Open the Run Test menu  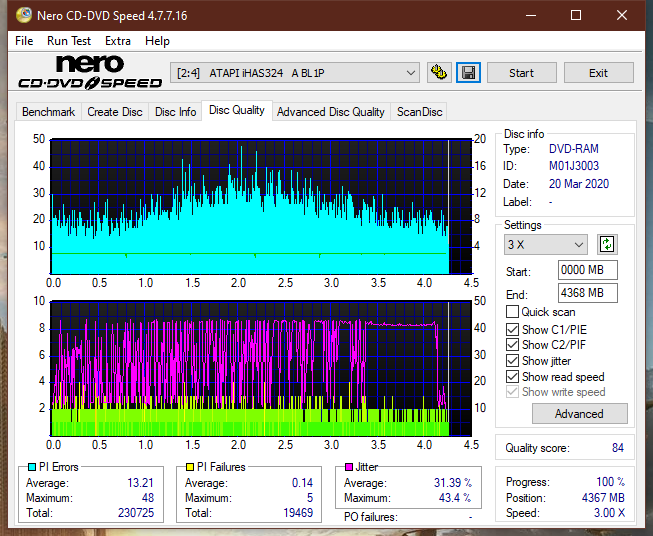click(x=69, y=41)
